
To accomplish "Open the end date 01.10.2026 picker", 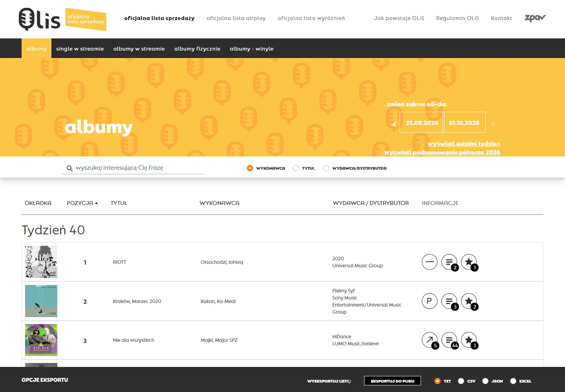I will [465, 122].
